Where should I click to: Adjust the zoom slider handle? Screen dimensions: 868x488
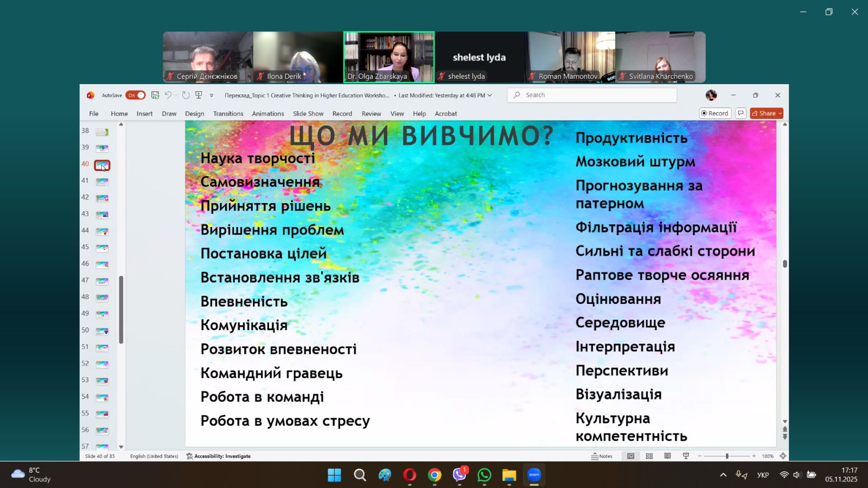point(727,457)
